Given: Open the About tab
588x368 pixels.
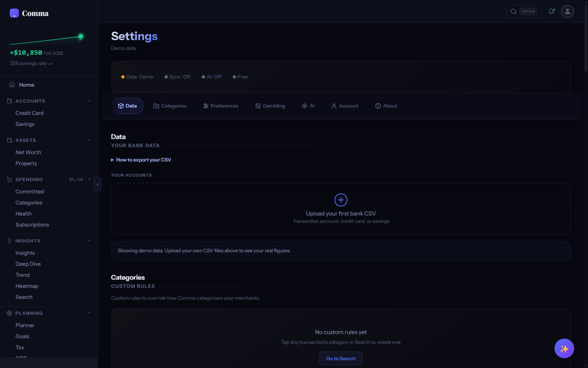Looking at the screenshot, I should point(386,106).
